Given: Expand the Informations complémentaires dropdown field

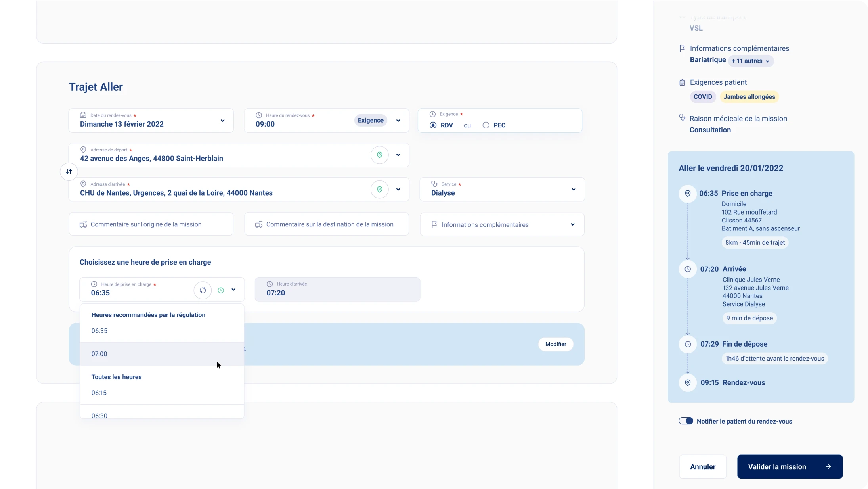Looking at the screenshot, I should coord(572,224).
